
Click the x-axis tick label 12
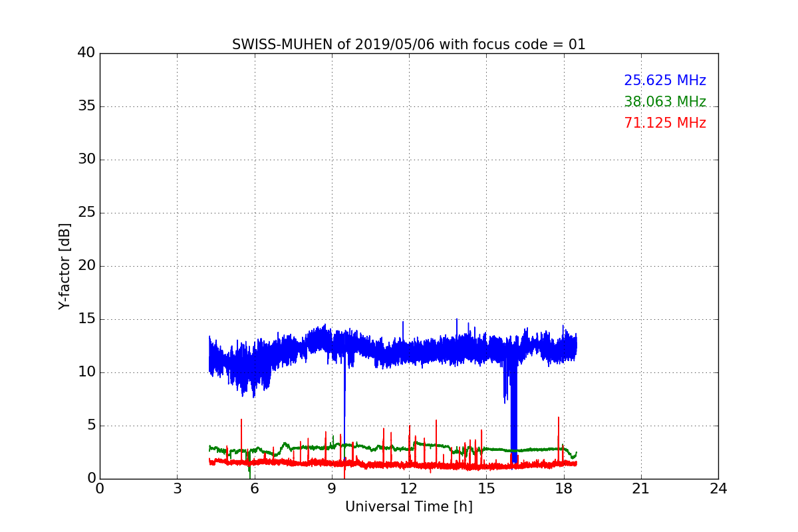coord(409,489)
